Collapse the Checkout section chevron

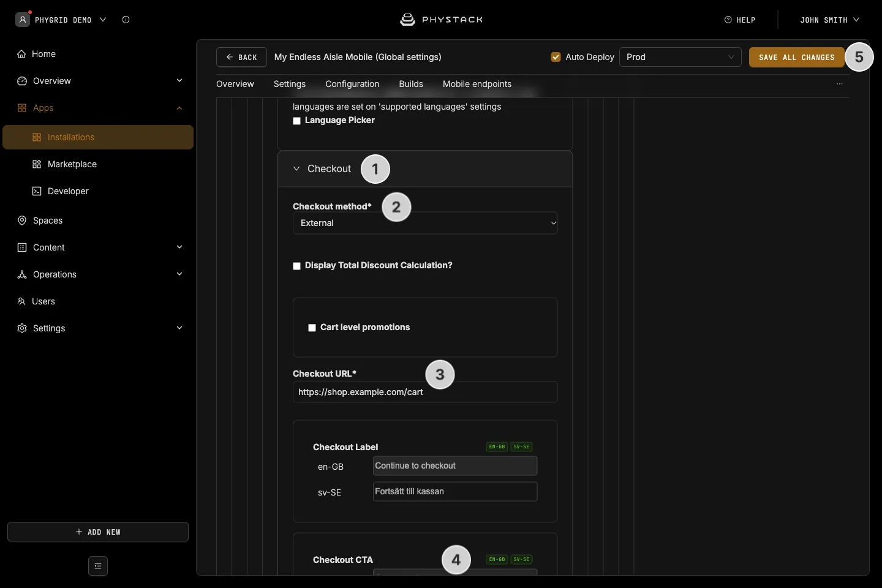pyautogui.click(x=296, y=168)
